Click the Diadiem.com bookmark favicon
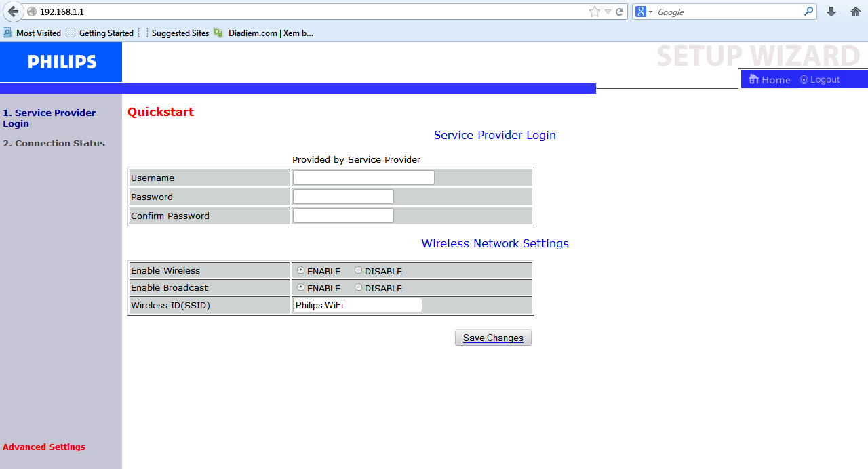The width and height of the screenshot is (868, 469). coord(218,33)
